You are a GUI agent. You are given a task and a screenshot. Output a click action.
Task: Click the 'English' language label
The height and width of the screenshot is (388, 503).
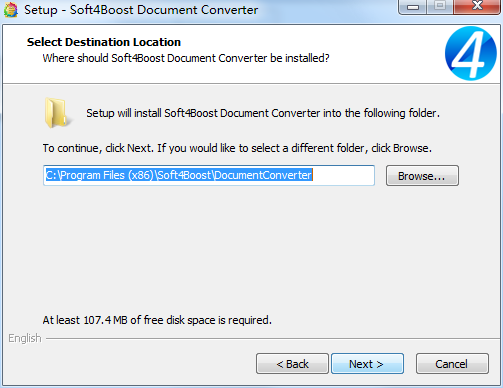point(25,338)
